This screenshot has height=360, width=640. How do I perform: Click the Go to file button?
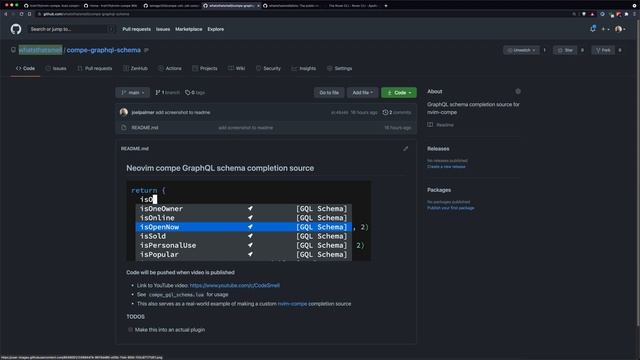(x=329, y=93)
